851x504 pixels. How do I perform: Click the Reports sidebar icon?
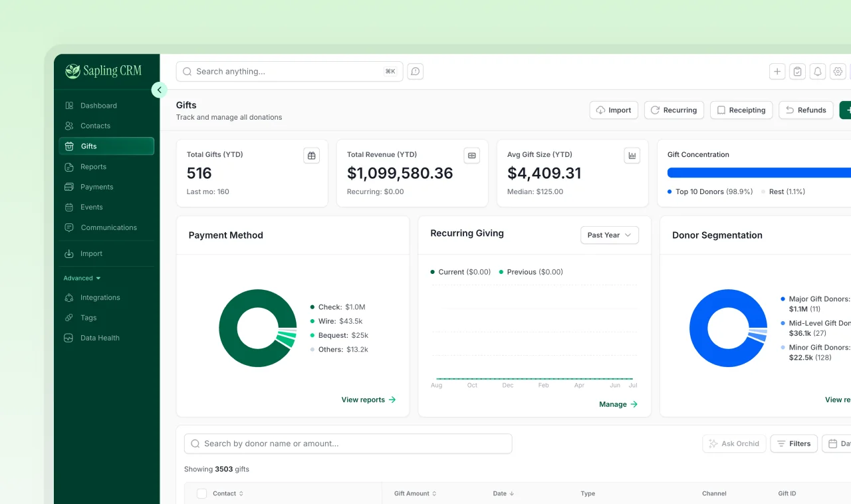pos(69,167)
